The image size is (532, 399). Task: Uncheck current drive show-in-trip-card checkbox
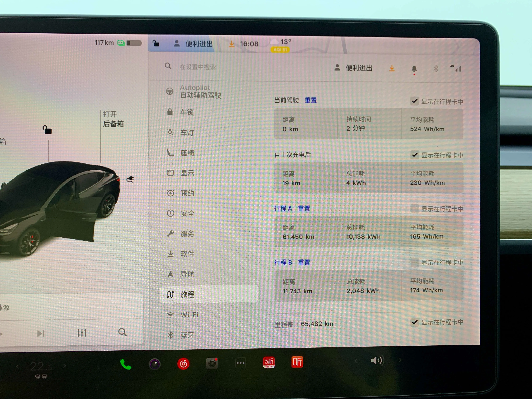[x=414, y=101]
